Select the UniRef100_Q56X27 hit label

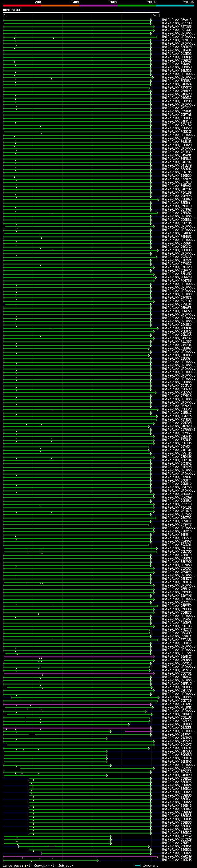(177, 769)
